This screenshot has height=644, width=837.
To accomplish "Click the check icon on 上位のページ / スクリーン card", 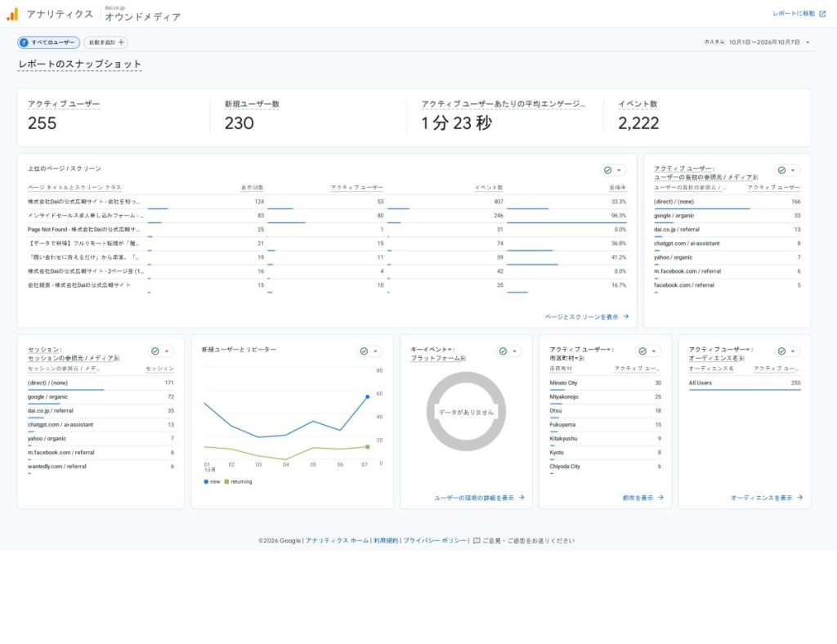I will 607,170.
